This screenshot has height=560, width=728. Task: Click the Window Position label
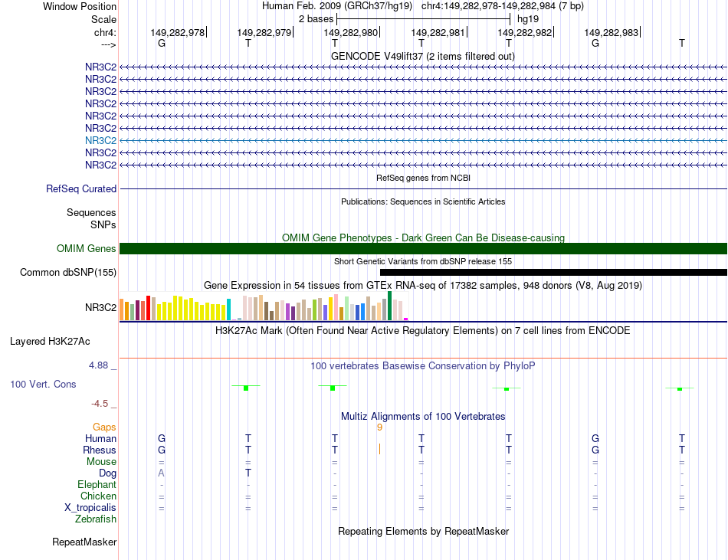(80, 6)
